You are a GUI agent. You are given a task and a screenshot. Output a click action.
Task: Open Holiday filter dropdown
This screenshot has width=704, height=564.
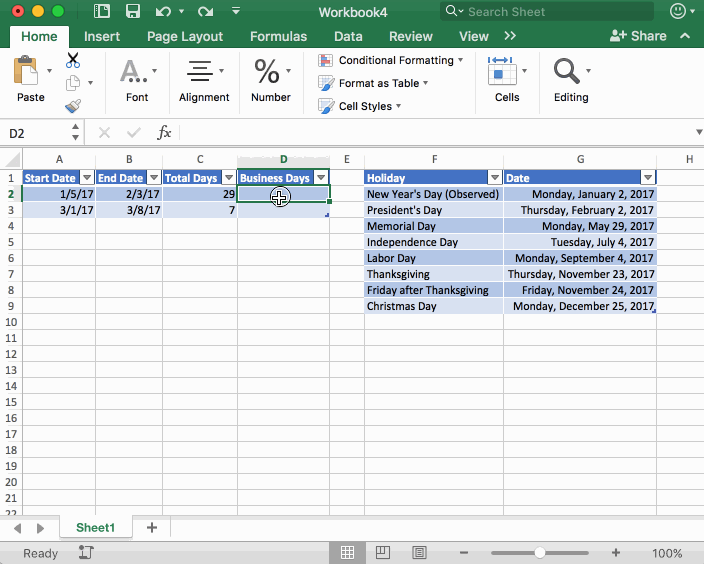(495, 178)
